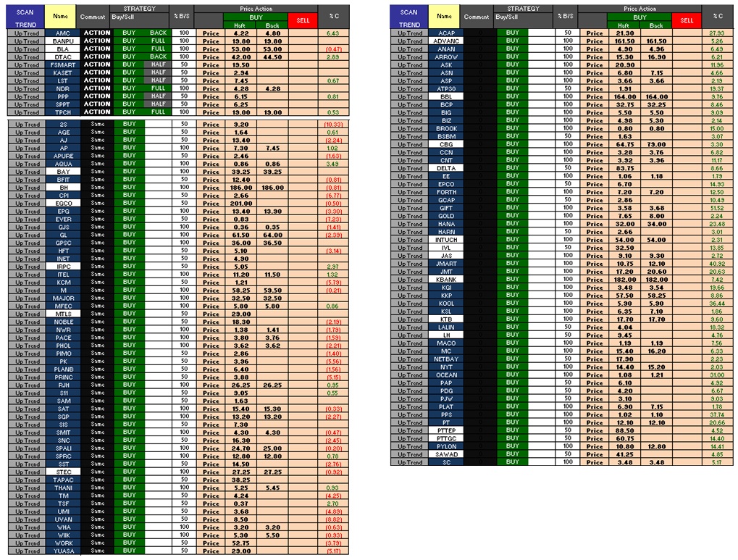Select OCEAN percent change 31.00
The height and width of the screenshot is (560, 738).
(x=717, y=375)
